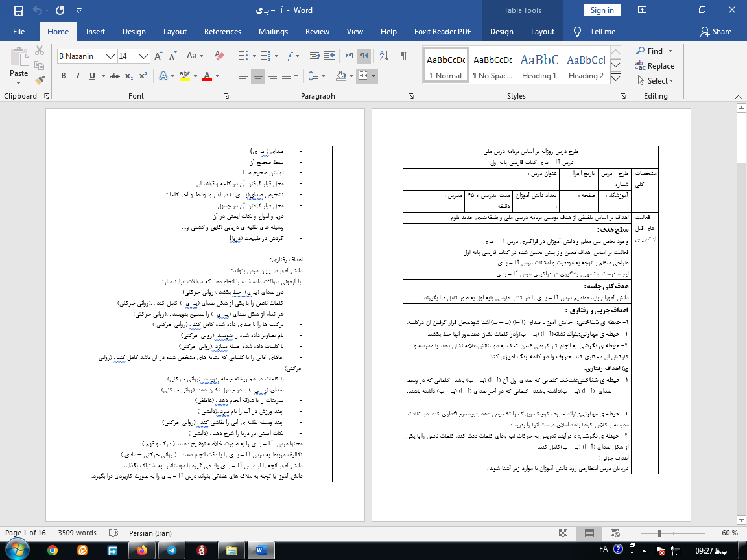Clear all formatting with the eraser icon
The width and height of the screenshot is (747, 560).
pos(219,56)
